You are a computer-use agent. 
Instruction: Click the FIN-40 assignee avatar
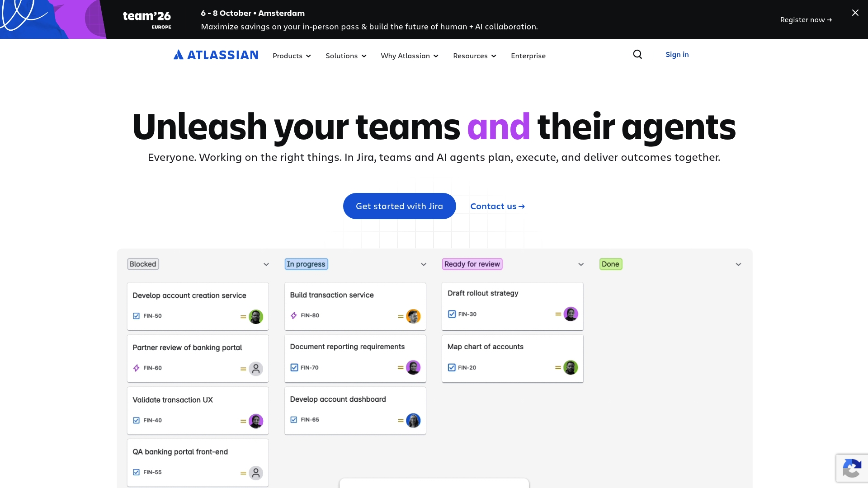[x=256, y=421]
